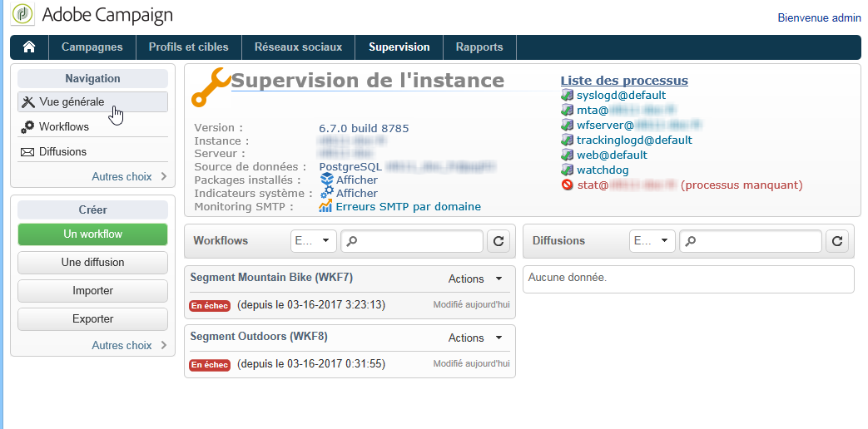Select Vue générale in Navigation
The image size is (868, 429).
coord(92,102)
